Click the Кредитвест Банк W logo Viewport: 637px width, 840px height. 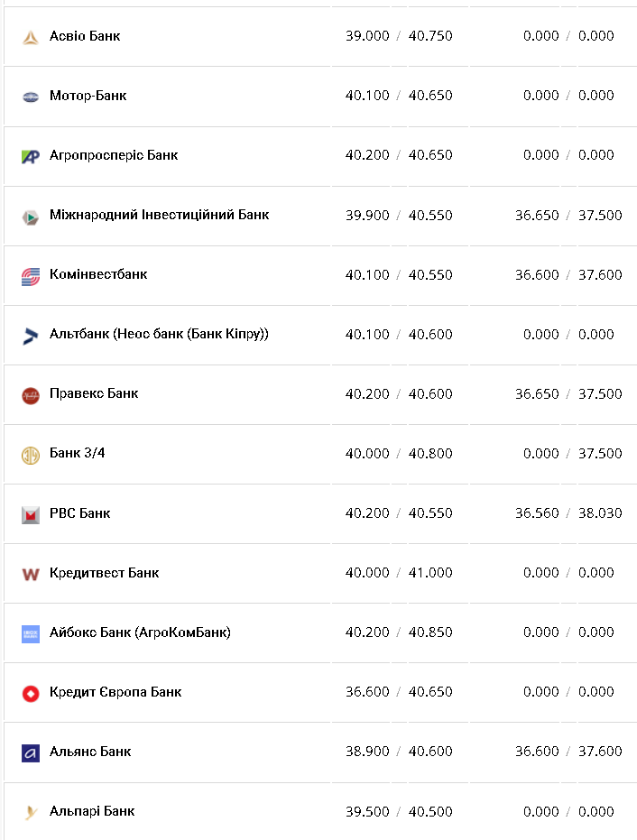click(31, 574)
